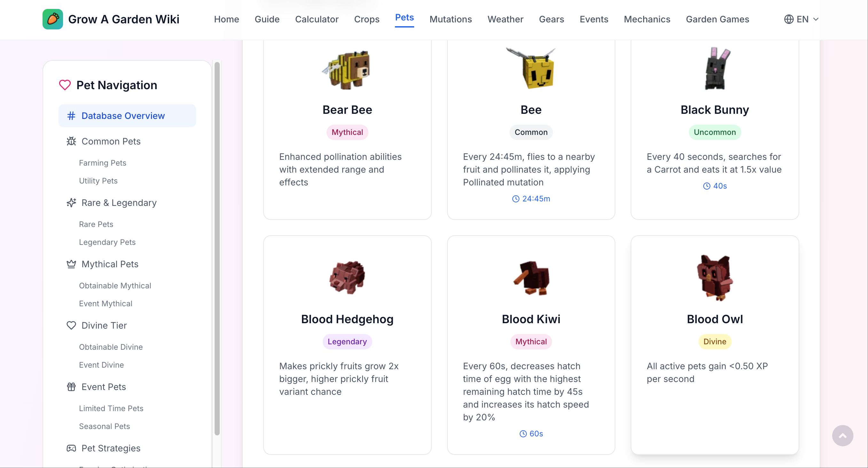Click the heart icon beside Pet Navigation
868x468 pixels.
coord(65,85)
